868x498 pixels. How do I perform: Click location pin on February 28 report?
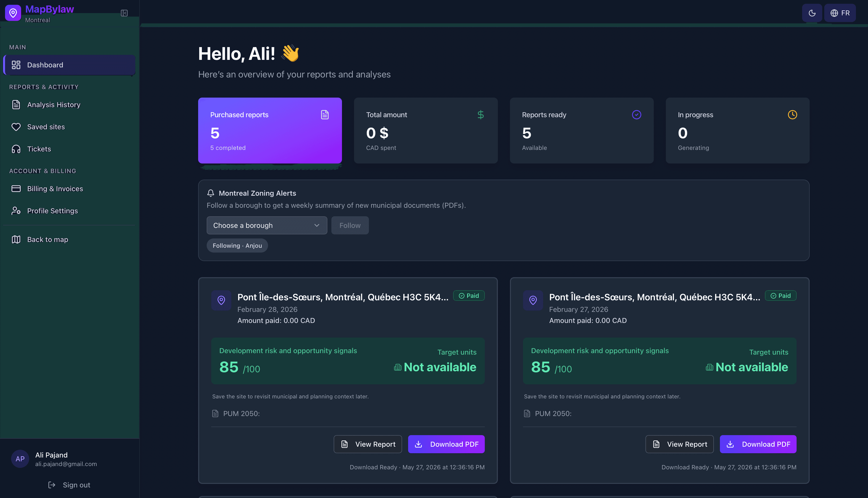click(221, 301)
